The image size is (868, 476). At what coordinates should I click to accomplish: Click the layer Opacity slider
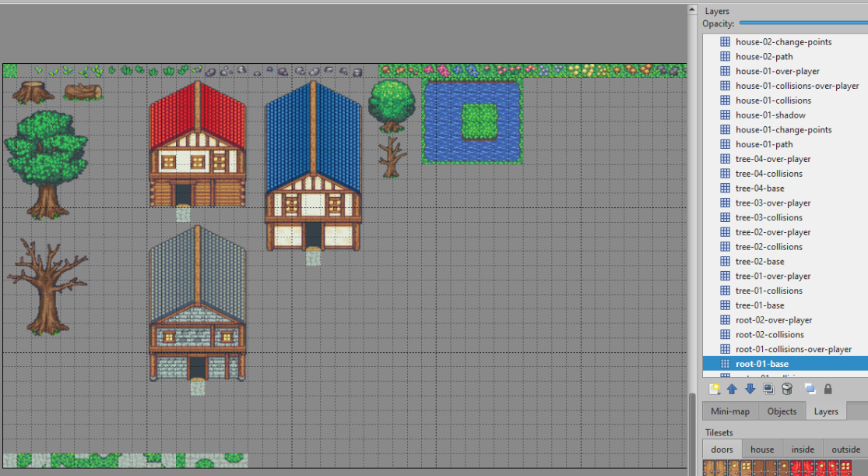pos(802,24)
